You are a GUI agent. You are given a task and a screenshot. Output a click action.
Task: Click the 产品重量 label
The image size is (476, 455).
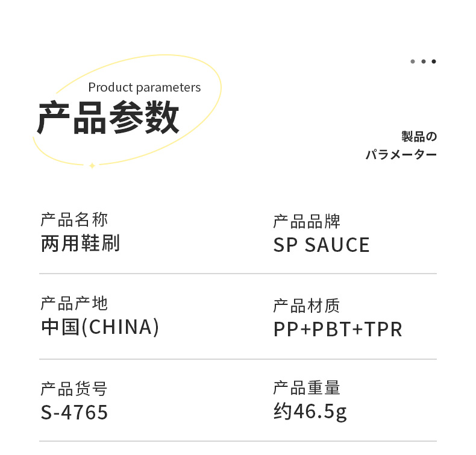pyautogui.click(x=307, y=388)
